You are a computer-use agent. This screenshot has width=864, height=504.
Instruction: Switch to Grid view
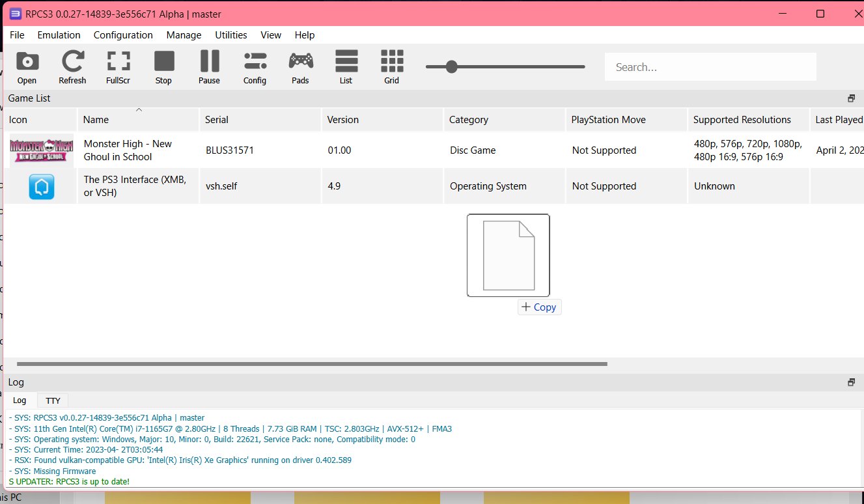point(391,65)
